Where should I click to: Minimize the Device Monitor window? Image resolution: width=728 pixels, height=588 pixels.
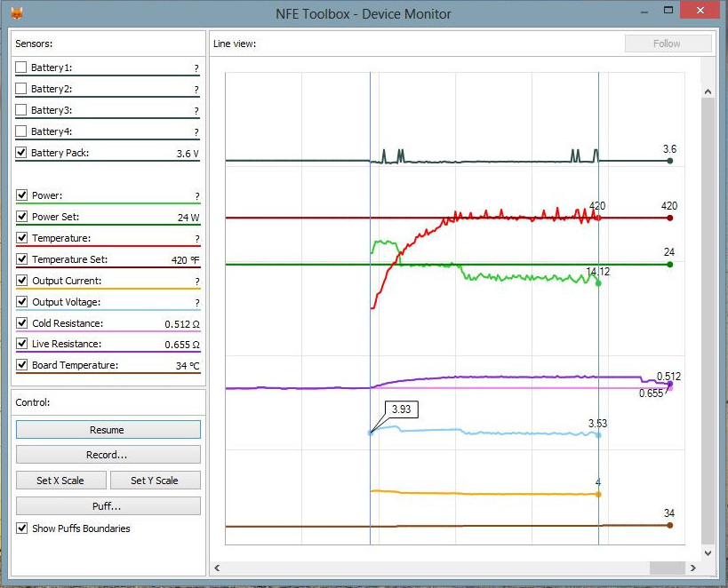(x=644, y=12)
